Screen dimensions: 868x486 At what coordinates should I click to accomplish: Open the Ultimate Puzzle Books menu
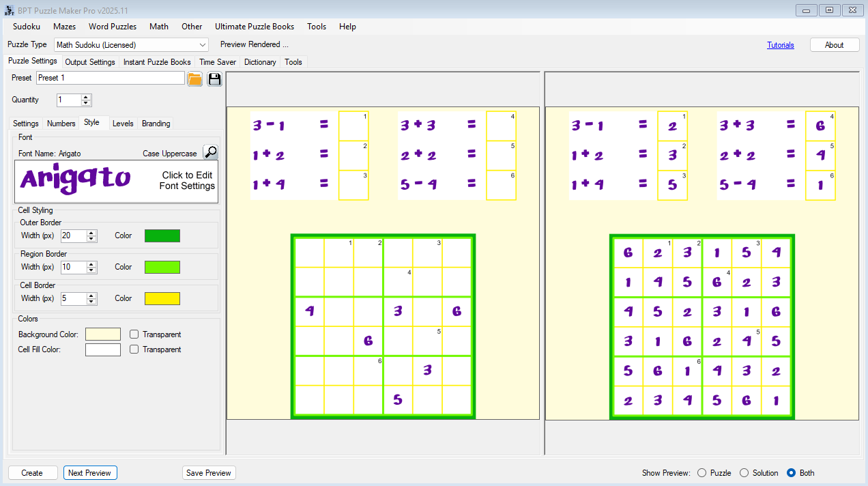pyautogui.click(x=255, y=27)
